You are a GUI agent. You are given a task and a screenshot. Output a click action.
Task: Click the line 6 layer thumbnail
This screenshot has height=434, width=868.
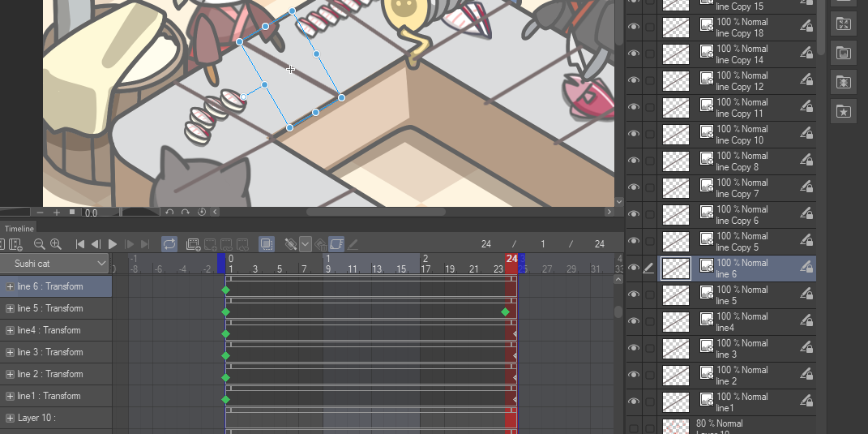pyautogui.click(x=676, y=269)
